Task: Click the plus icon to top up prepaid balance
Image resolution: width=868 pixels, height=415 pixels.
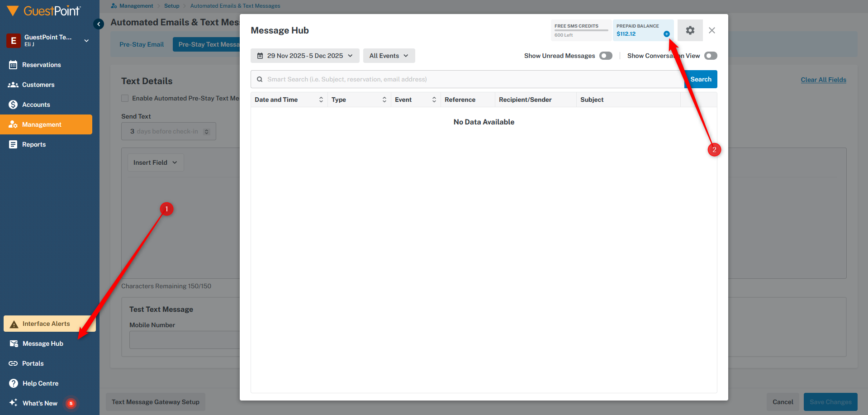Action: click(x=666, y=34)
